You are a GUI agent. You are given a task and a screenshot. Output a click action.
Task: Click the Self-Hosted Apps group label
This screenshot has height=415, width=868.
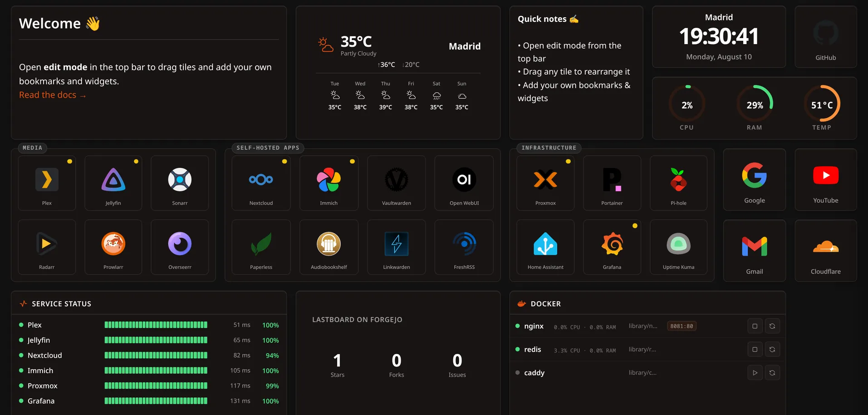point(268,148)
